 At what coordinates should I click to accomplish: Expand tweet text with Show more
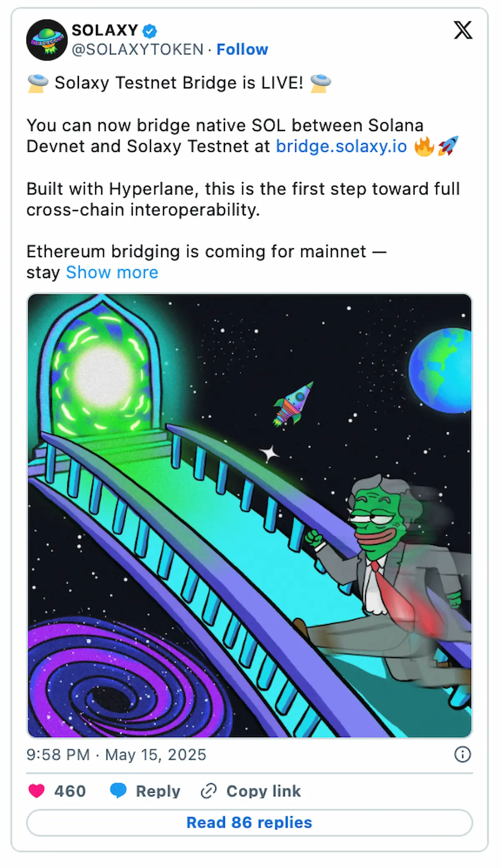[x=112, y=272]
